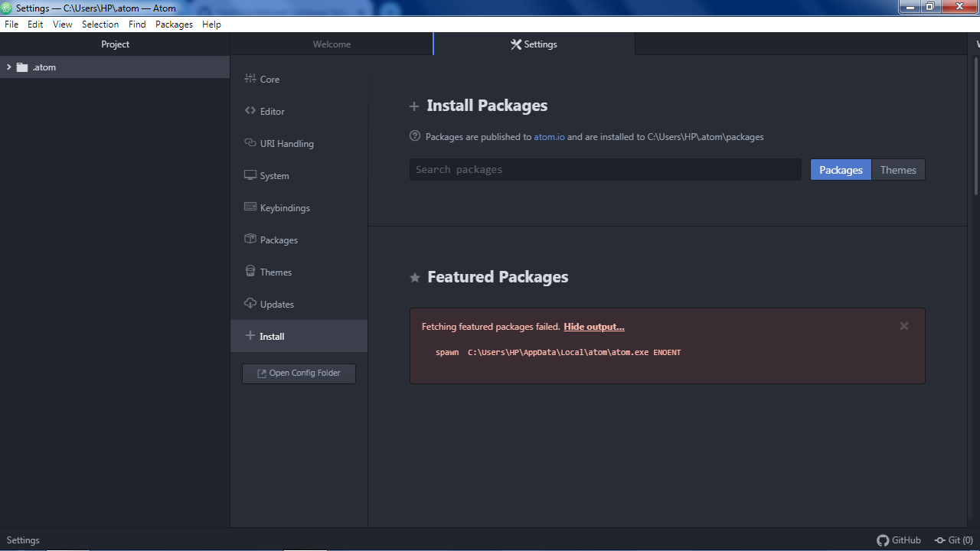Select the Core settings icon
Screen dimensions: 980x551
pos(250,78)
